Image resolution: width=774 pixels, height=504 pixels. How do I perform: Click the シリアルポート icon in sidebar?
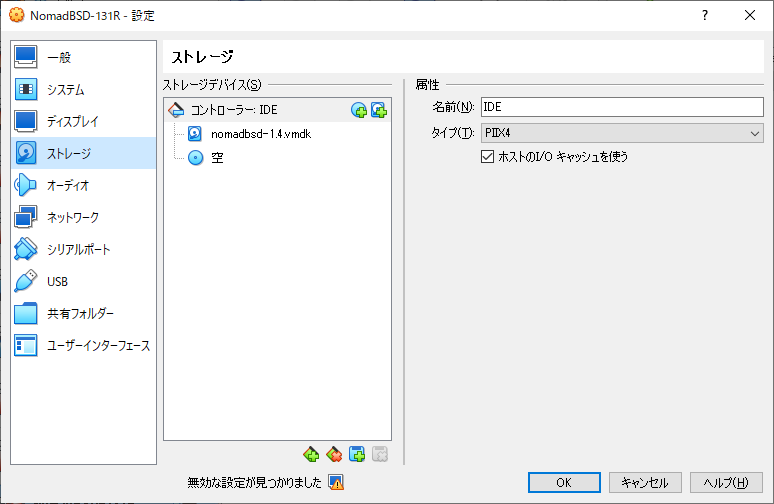pyautogui.click(x=25, y=249)
